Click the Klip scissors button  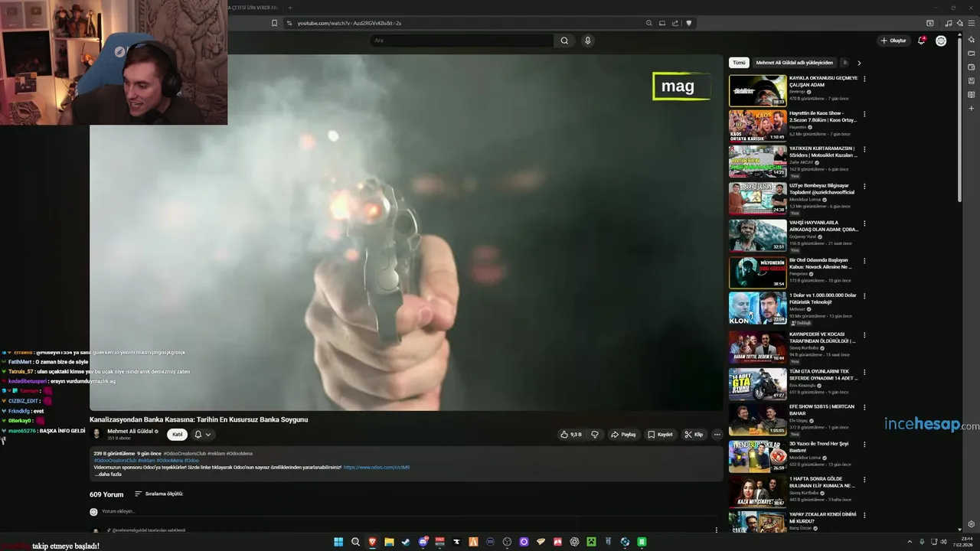(x=694, y=435)
